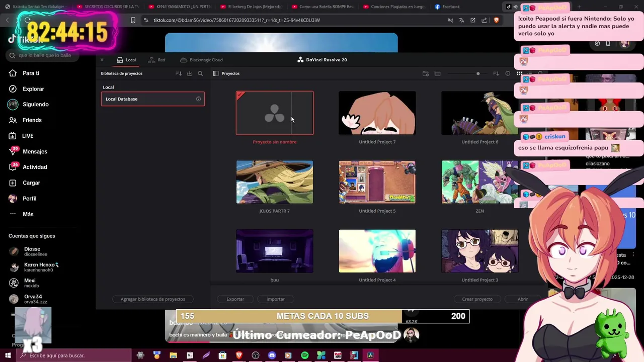This screenshot has width=644, height=362.
Task: Open LIVE in TikTok sidebar
Action: pos(21,136)
